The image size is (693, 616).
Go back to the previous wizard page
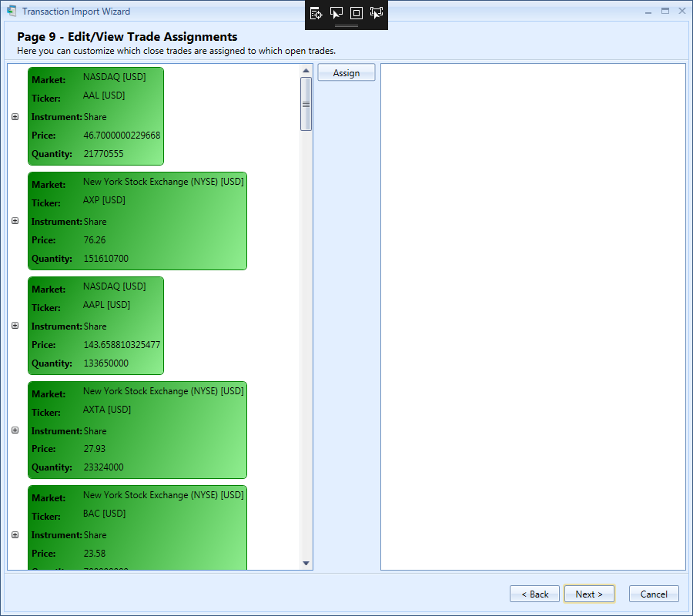coord(535,594)
